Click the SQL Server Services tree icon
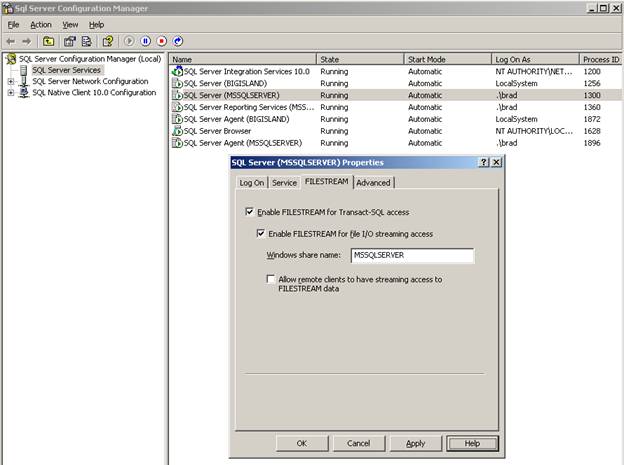The width and height of the screenshot is (624, 465). [23, 70]
